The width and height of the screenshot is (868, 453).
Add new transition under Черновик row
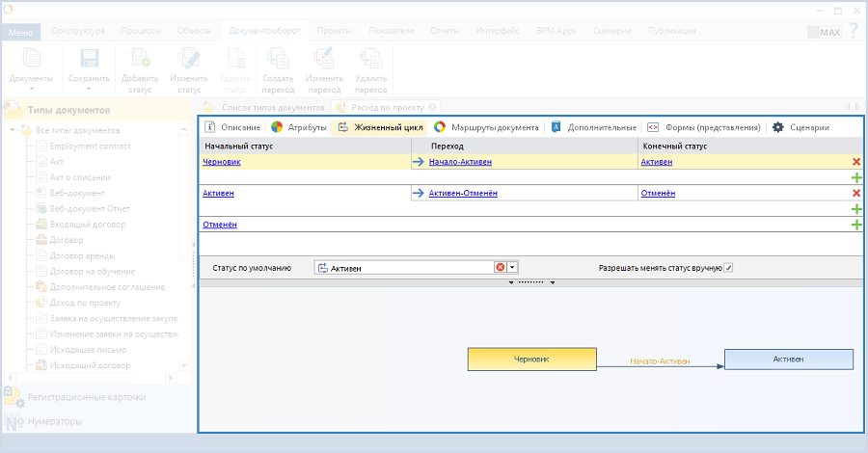856,178
